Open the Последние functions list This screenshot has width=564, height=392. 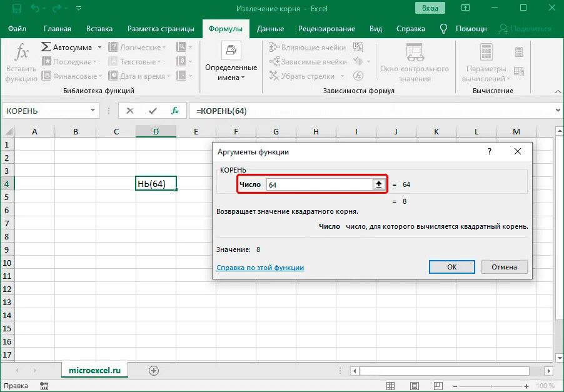tap(69, 61)
